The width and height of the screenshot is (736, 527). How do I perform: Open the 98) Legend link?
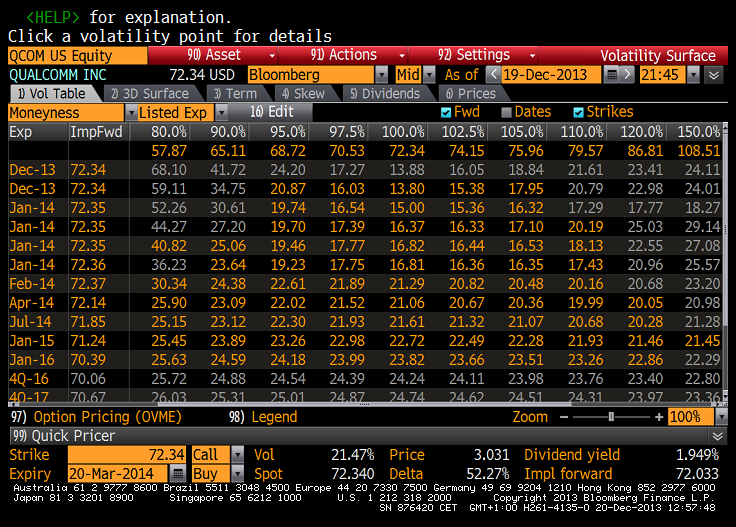pyautogui.click(x=263, y=417)
